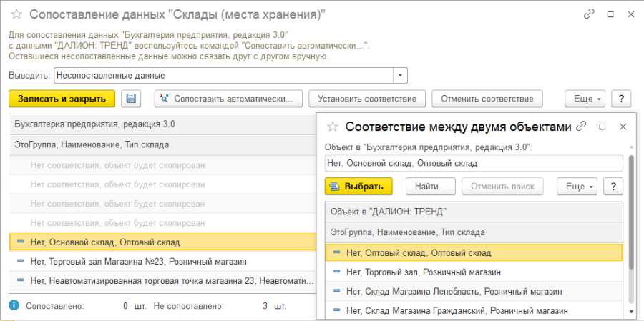The image size is (644, 321).
Task: Click scrollbar down arrow in dialog
Action: [632, 312]
